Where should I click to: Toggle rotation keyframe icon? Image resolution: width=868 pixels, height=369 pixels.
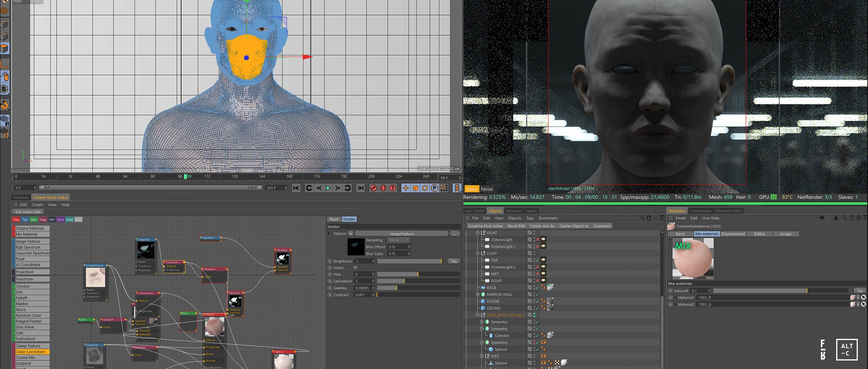[425, 188]
